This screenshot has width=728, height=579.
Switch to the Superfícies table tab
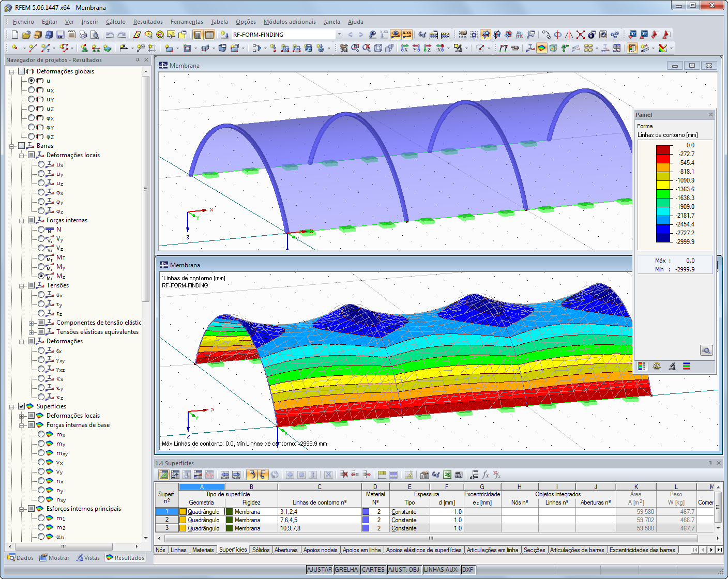233,550
